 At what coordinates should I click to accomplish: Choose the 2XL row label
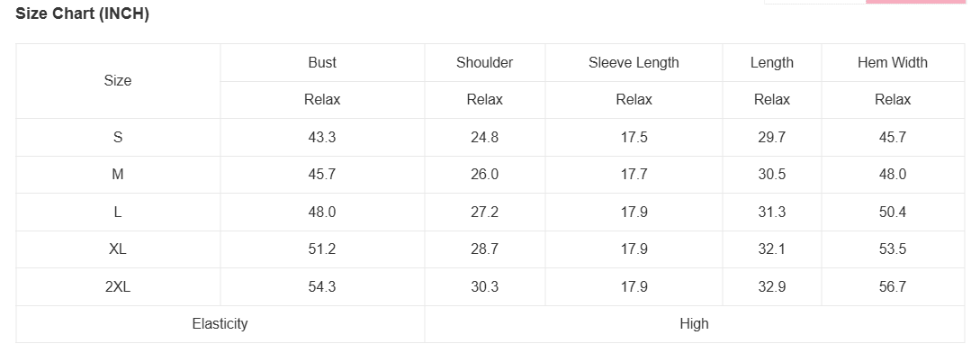tap(118, 286)
